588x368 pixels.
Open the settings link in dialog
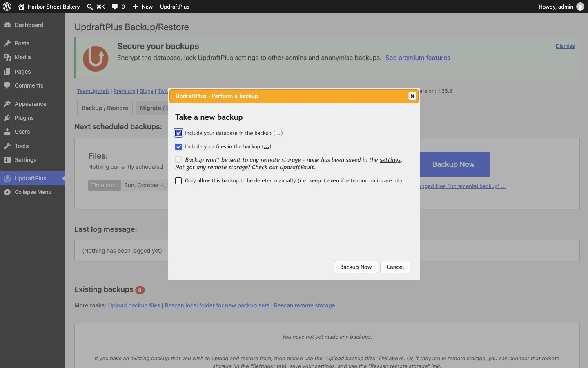pos(390,160)
